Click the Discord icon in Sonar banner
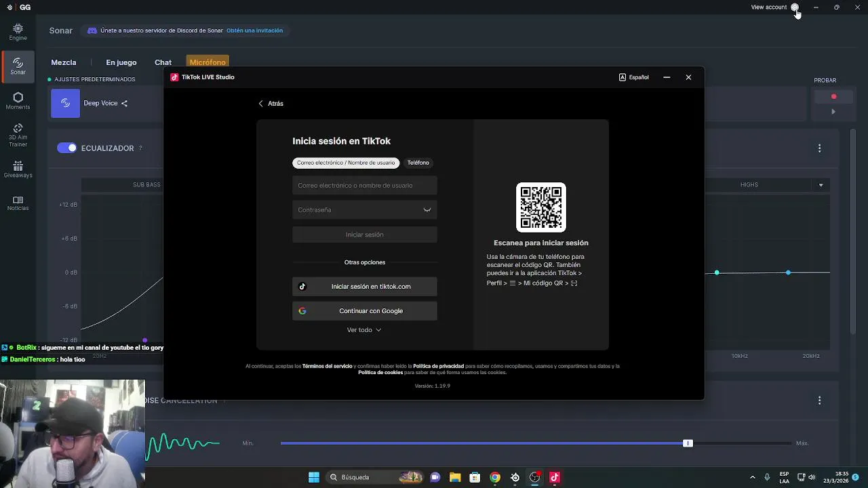 (92, 30)
